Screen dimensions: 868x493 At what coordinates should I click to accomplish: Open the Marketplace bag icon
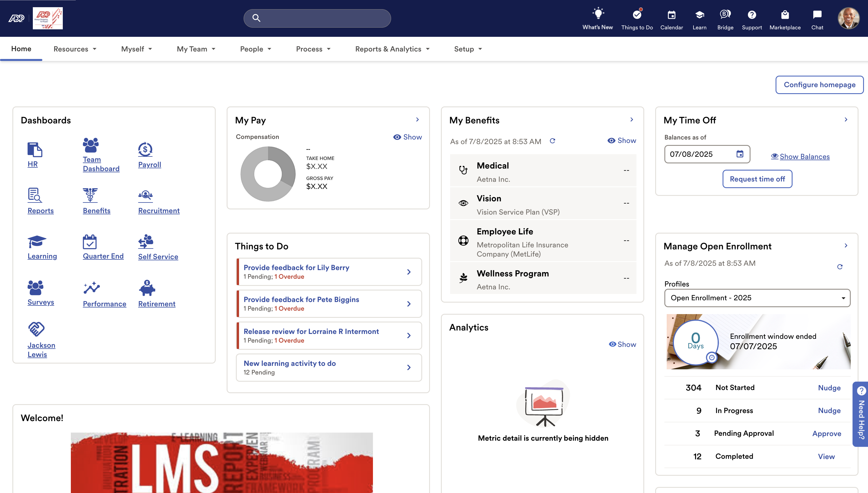coord(784,15)
